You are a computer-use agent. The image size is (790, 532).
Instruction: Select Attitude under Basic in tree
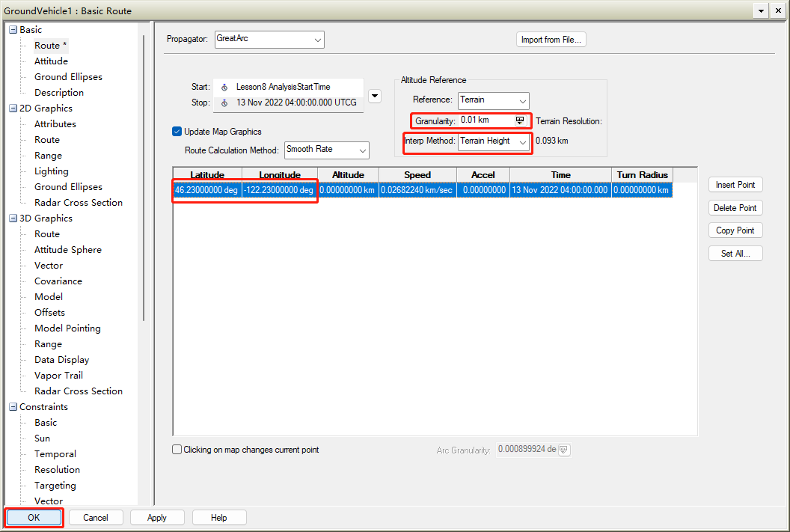coord(51,61)
